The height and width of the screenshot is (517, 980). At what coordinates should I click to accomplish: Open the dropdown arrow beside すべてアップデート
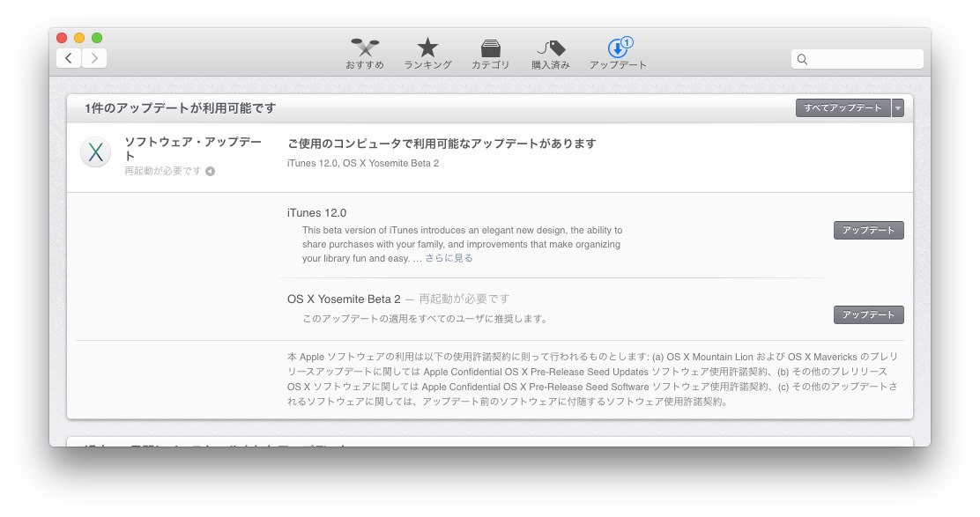click(898, 108)
